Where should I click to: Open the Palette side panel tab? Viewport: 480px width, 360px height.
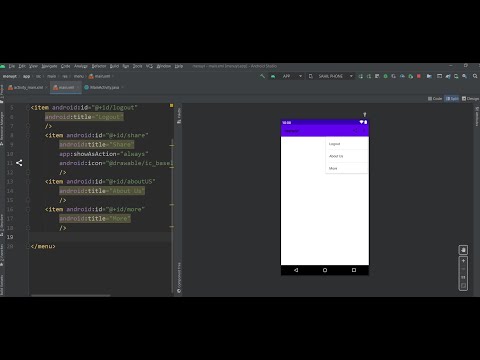point(179,116)
